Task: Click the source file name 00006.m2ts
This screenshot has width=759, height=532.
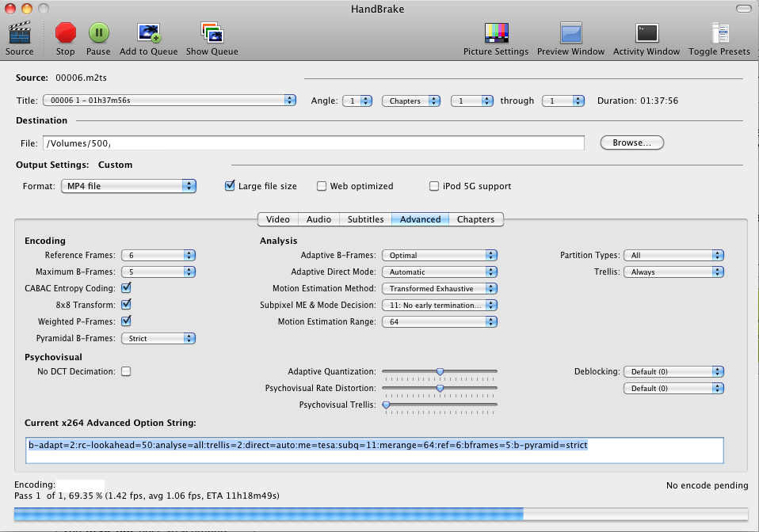Action: coord(81,78)
